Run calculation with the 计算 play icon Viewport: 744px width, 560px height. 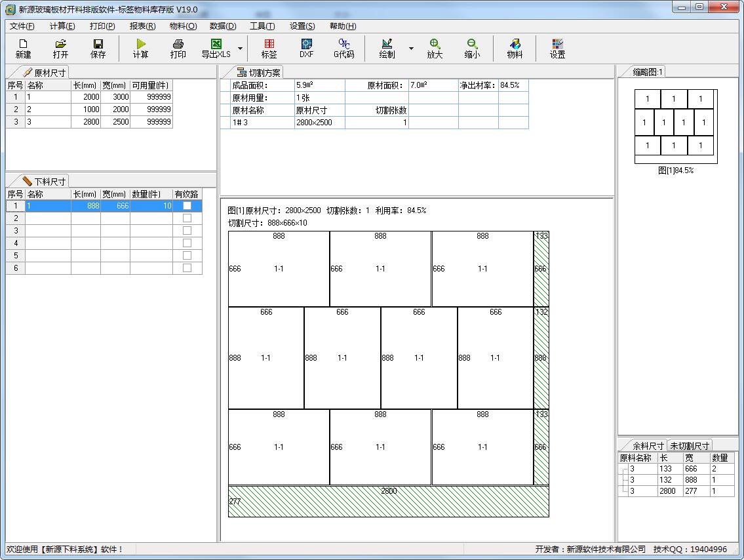[141, 49]
